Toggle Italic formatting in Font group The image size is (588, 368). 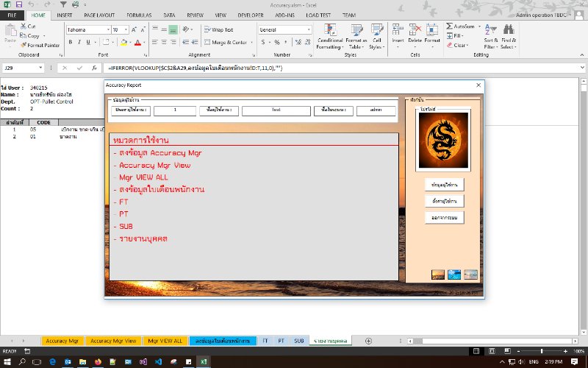[x=79, y=42]
